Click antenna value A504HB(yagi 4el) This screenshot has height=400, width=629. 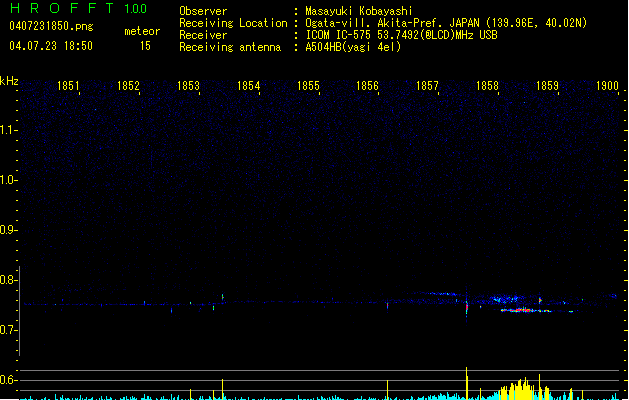click(x=353, y=47)
